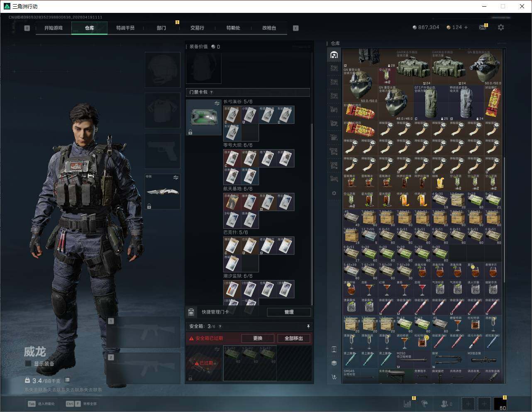Open the weight detail list icon

click(67, 380)
